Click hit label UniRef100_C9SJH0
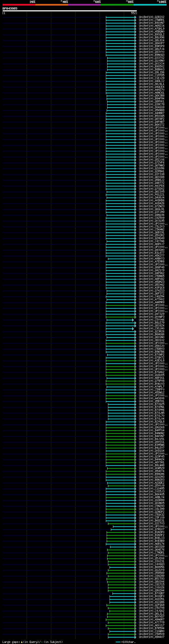 coord(152,329)
